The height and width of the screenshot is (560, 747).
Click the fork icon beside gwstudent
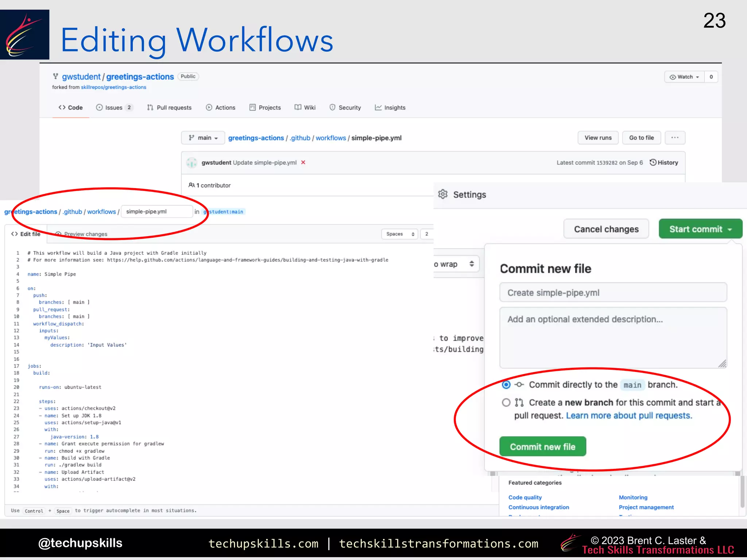[x=55, y=76]
